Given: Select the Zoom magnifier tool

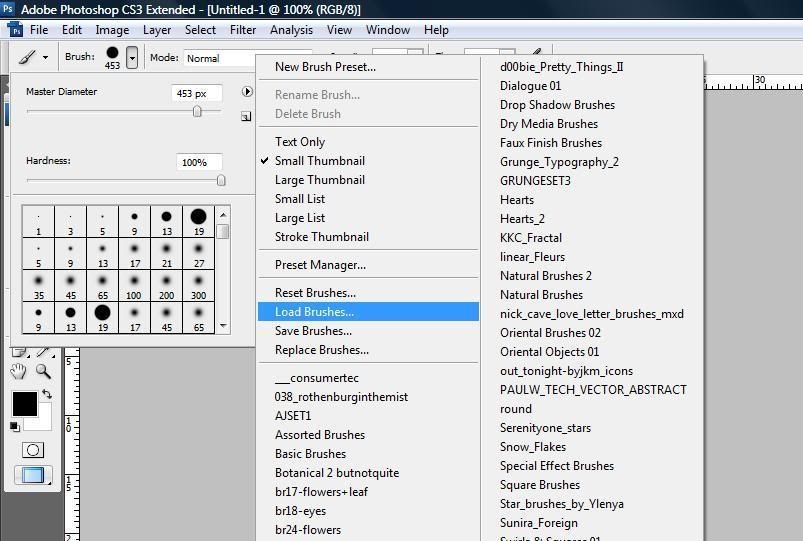Looking at the screenshot, I should 43,371.
